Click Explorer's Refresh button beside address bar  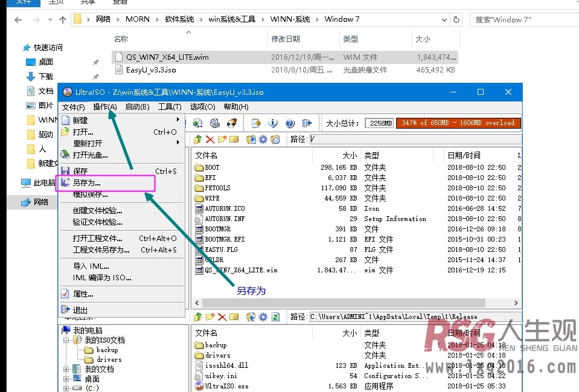click(x=456, y=19)
